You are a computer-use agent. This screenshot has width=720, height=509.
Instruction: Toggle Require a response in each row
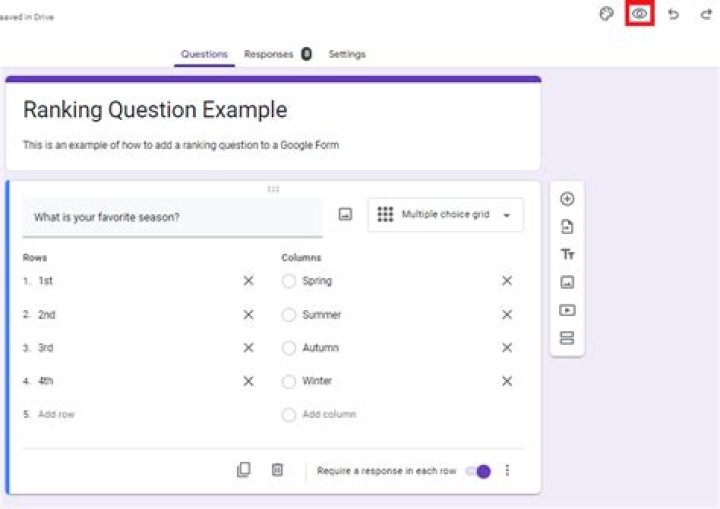point(478,471)
